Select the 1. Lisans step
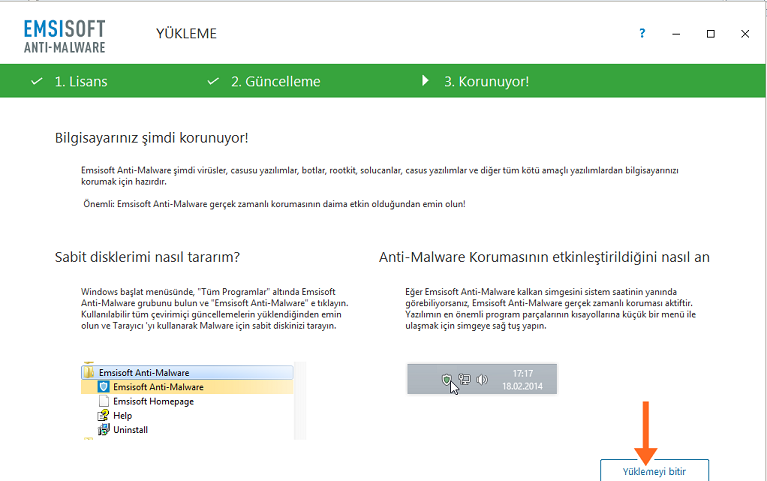 pos(81,81)
